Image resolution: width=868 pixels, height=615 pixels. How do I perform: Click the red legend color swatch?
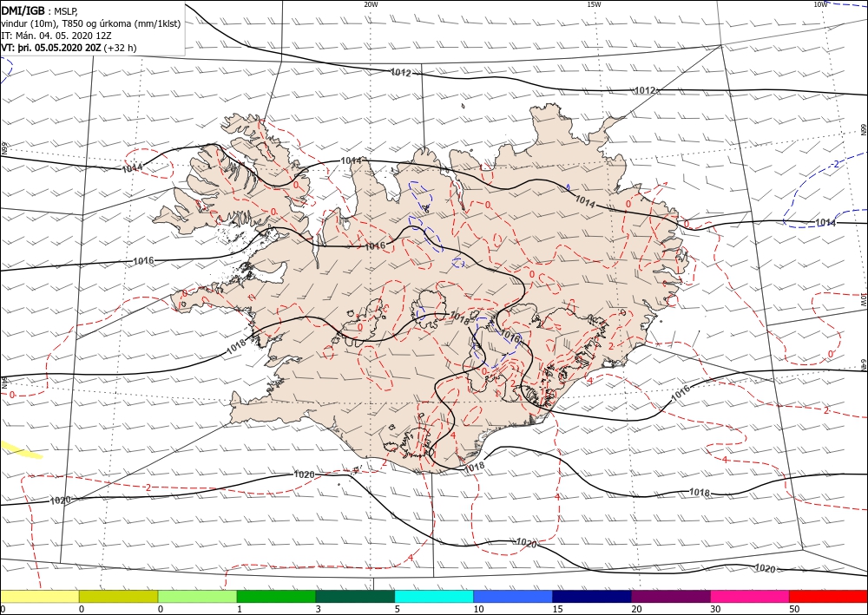(828, 596)
